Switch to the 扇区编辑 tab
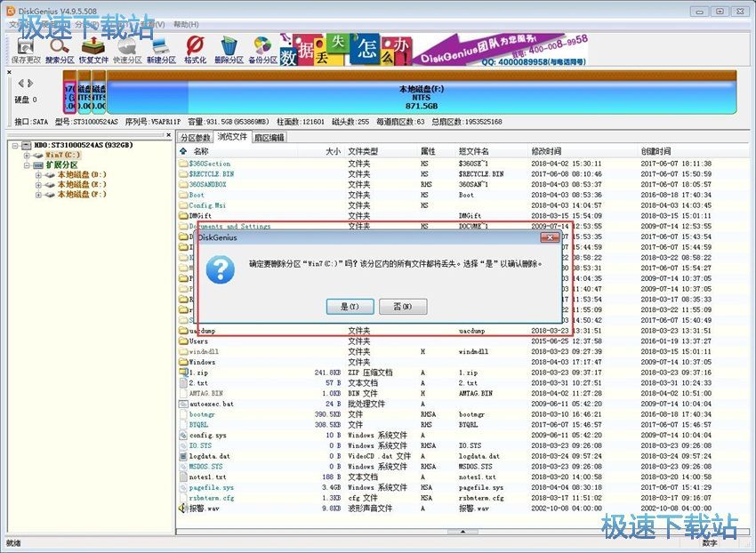Screen dimensions: 756x553 [x=269, y=138]
